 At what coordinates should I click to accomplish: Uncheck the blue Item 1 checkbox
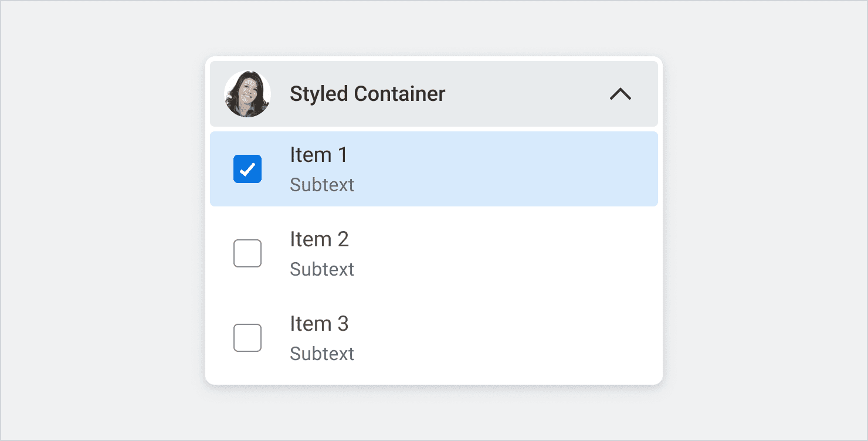pyautogui.click(x=247, y=169)
